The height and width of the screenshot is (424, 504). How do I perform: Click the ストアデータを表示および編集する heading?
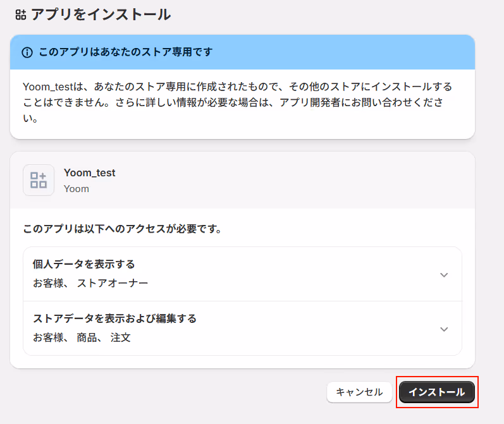tap(114, 318)
